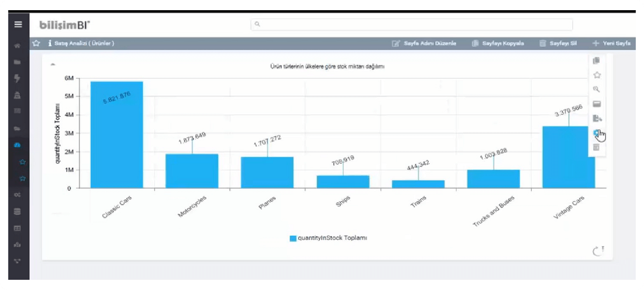Image resolution: width=644 pixels, height=290 pixels.
Task: Open the hamburger menu in top-left corner
Action: click(18, 25)
